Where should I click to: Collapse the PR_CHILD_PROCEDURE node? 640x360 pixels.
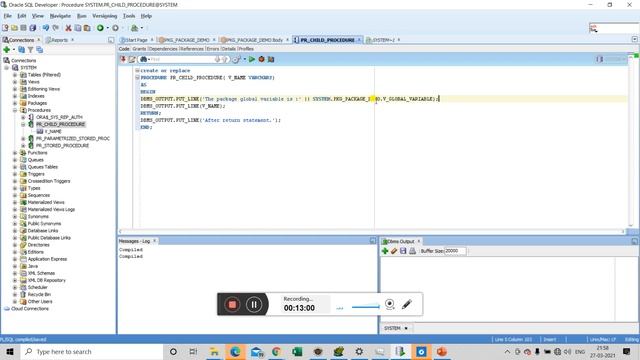pyautogui.click(x=23, y=124)
